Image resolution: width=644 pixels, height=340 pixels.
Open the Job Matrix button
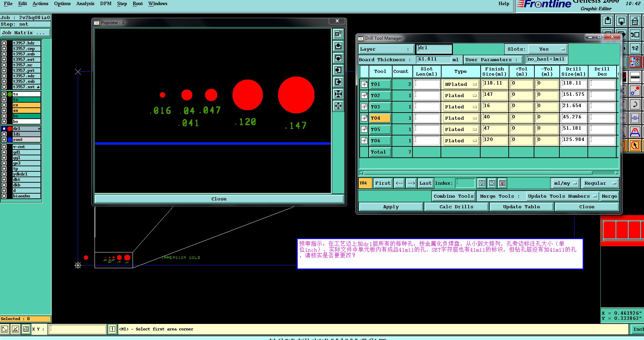click(25, 32)
